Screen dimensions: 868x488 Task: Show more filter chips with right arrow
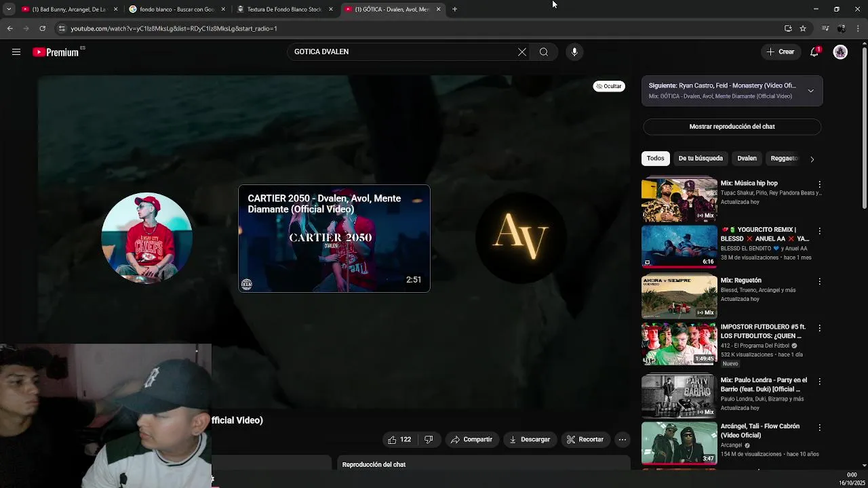click(812, 159)
